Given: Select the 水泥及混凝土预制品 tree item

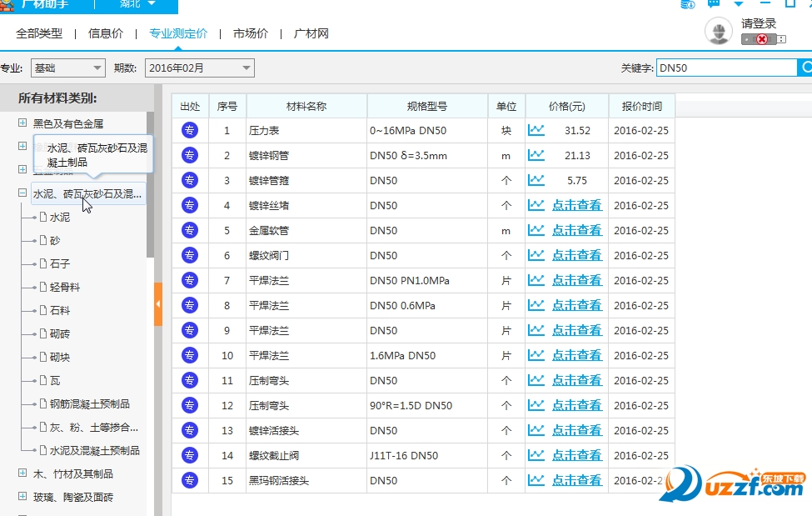Looking at the screenshot, I should point(94,451).
